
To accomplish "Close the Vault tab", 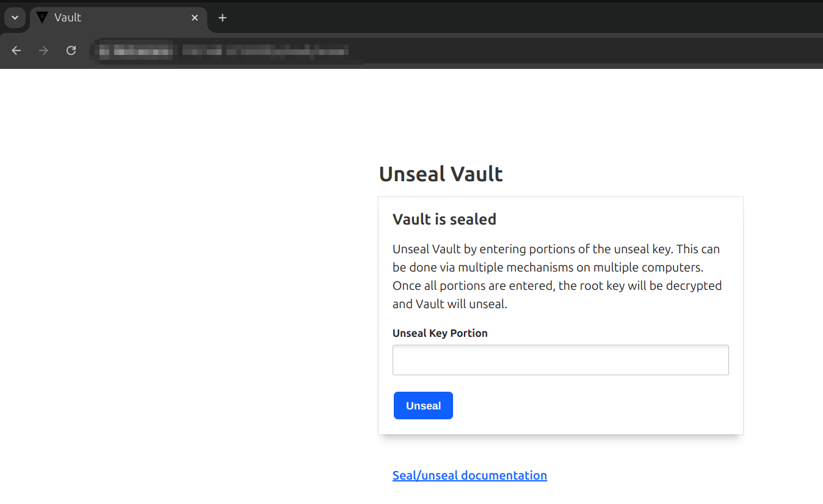I will click(x=195, y=18).
